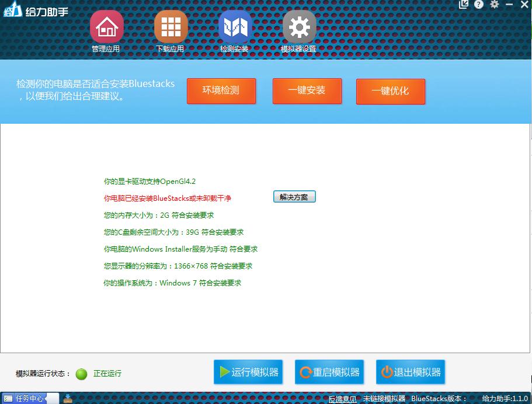Click the mini-window arrow icon in title bar
The width and height of the screenshot is (532, 404).
click(x=464, y=5)
